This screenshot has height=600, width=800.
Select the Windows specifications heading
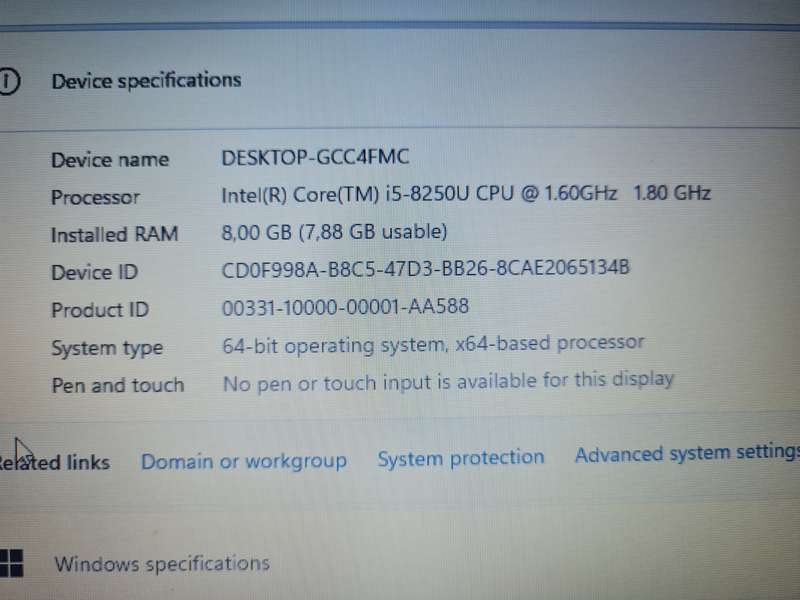[162, 564]
